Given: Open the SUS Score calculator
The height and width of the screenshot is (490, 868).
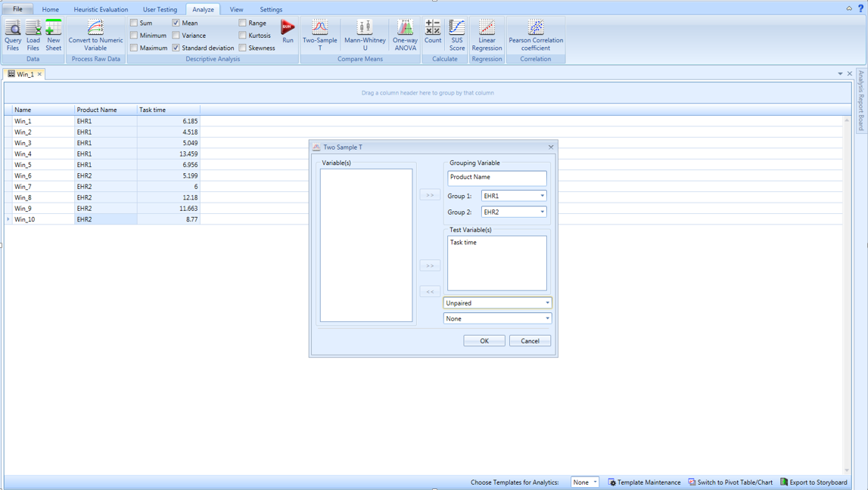Looking at the screenshot, I should (456, 35).
